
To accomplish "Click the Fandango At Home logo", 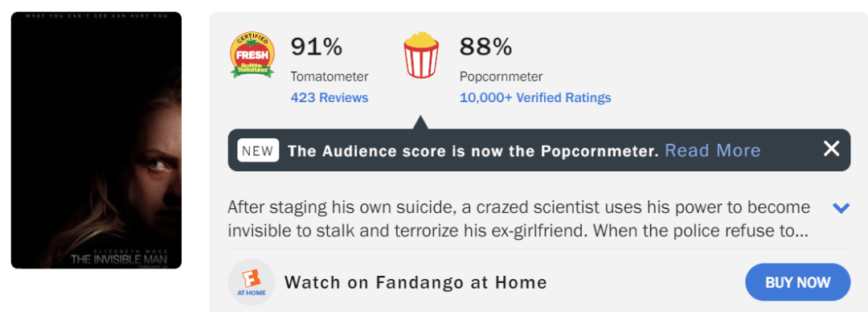I will pyautogui.click(x=252, y=282).
